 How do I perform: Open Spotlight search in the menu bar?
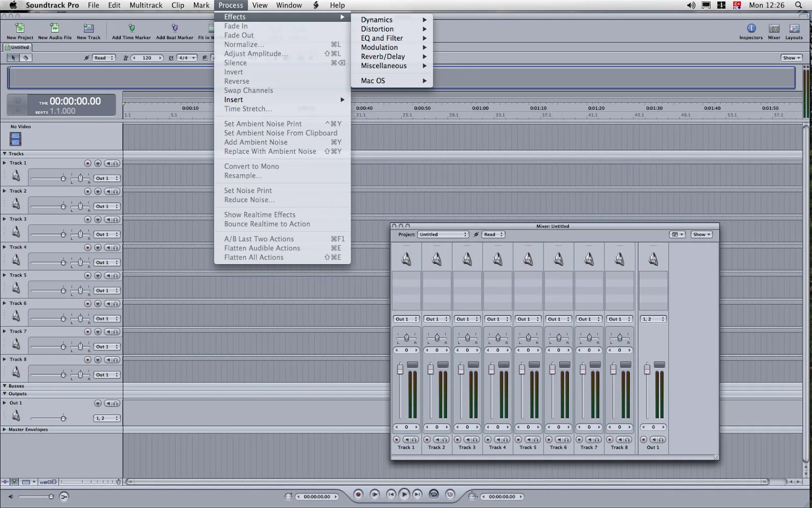pos(798,5)
